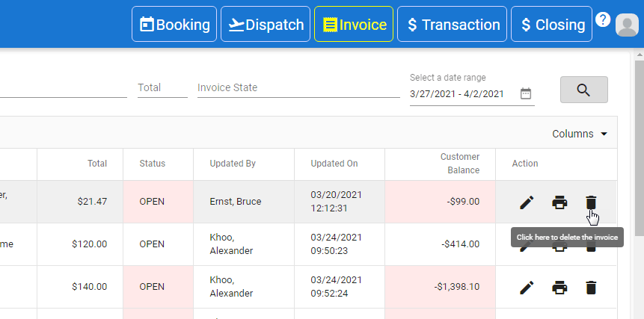This screenshot has height=319, width=644.
Task: Go to the Transaction tab
Action: click(x=453, y=24)
